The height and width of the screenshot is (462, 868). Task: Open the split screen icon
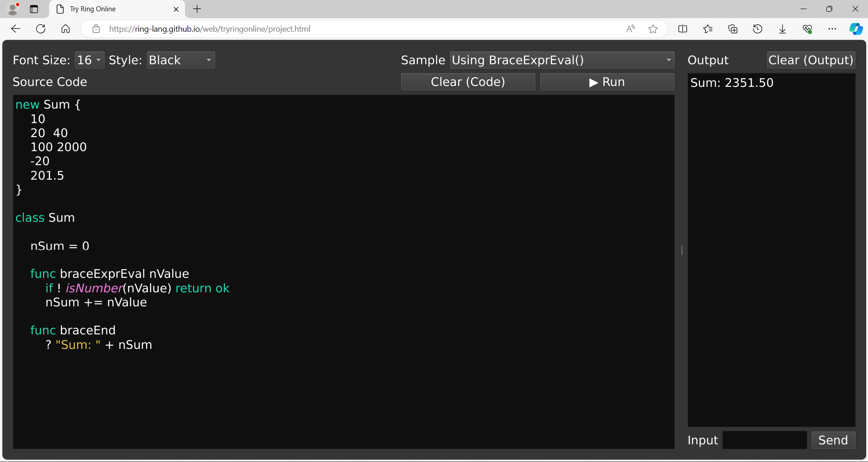coord(683,29)
